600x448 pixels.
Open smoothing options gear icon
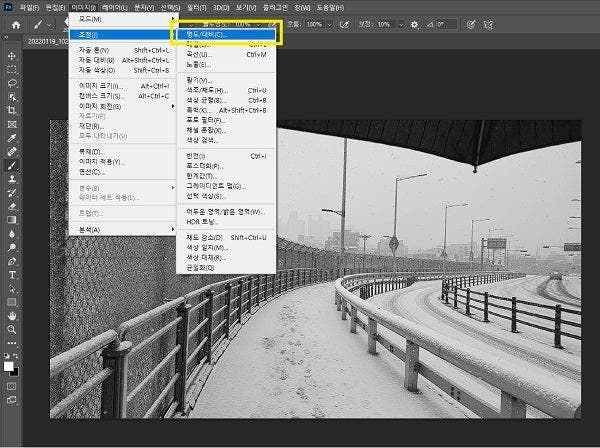tap(414, 24)
